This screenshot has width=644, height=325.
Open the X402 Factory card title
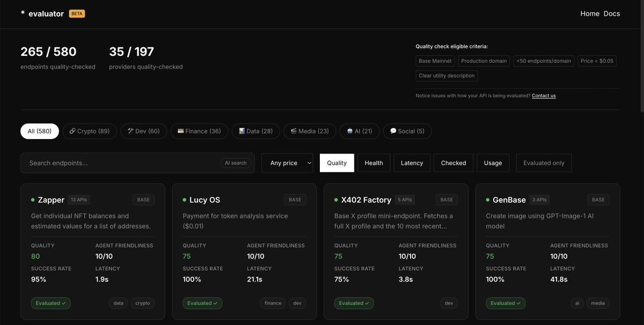click(x=366, y=200)
